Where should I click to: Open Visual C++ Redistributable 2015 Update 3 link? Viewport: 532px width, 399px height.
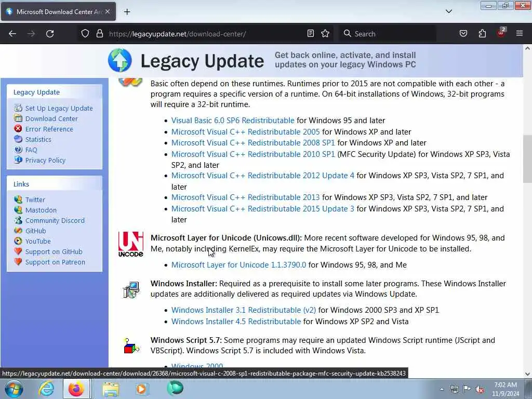tap(262, 209)
